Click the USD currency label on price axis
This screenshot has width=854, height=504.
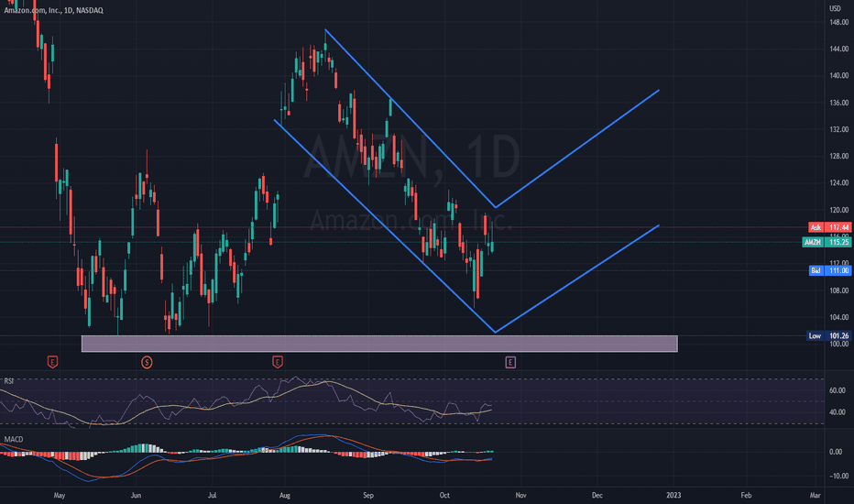[x=835, y=8]
